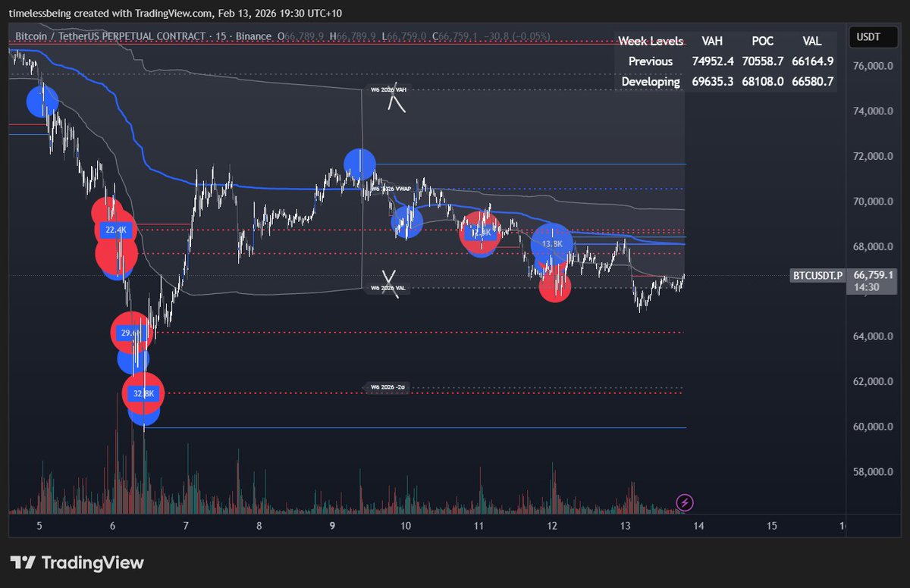Click date 9 on the time axis
This screenshot has height=588, width=910.
(333, 526)
